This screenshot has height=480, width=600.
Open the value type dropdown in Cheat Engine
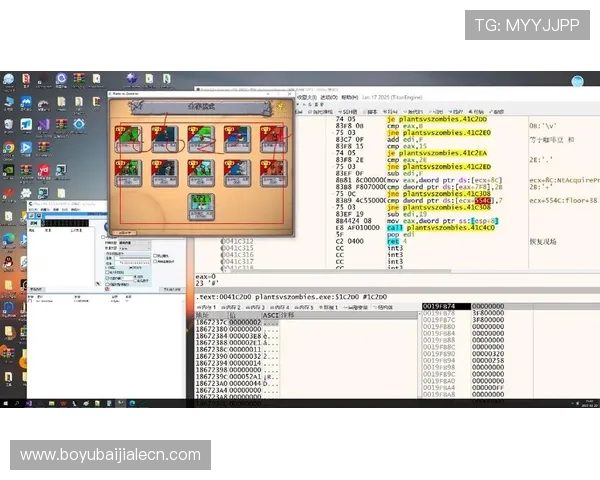coord(133,248)
